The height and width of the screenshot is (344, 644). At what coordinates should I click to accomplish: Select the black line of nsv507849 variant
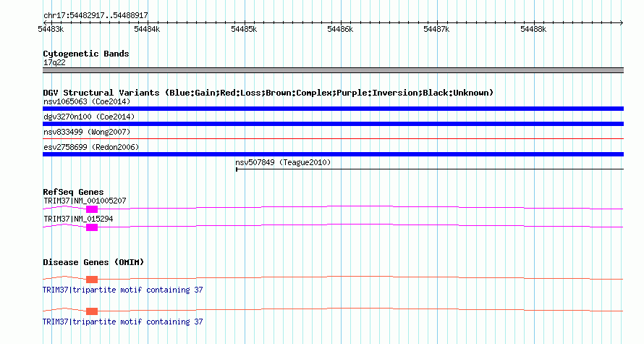pyautogui.click(x=430, y=169)
